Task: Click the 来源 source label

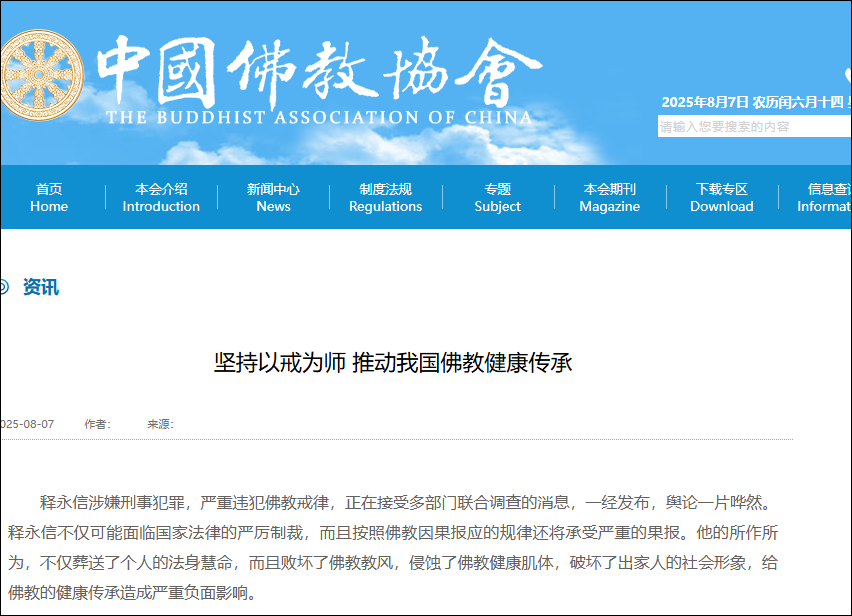Action: coord(160,424)
